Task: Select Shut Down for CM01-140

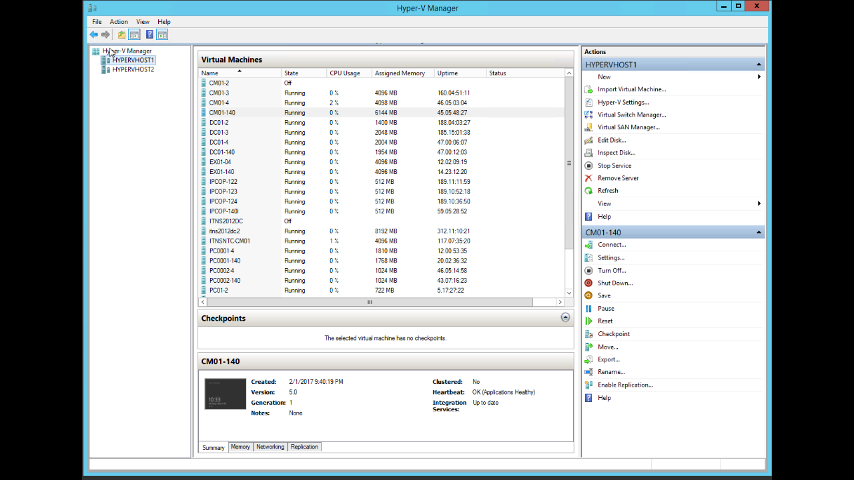Action: tap(615, 283)
